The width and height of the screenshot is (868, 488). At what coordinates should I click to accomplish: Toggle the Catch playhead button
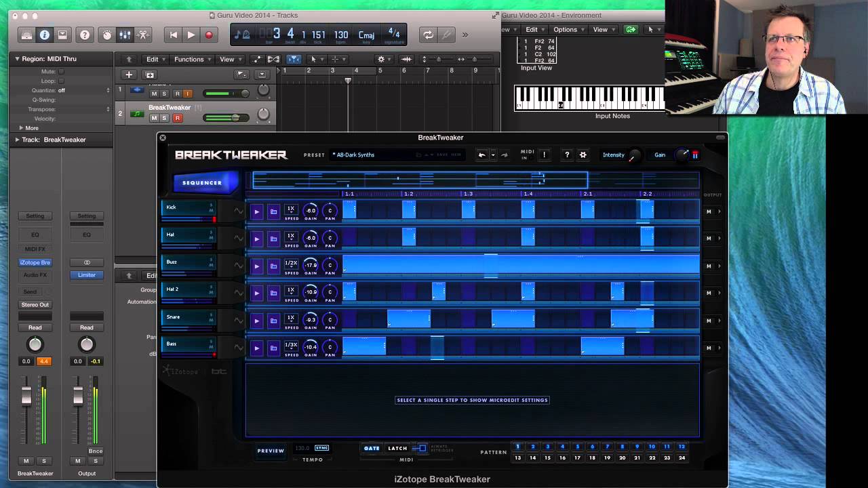pos(294,59)
